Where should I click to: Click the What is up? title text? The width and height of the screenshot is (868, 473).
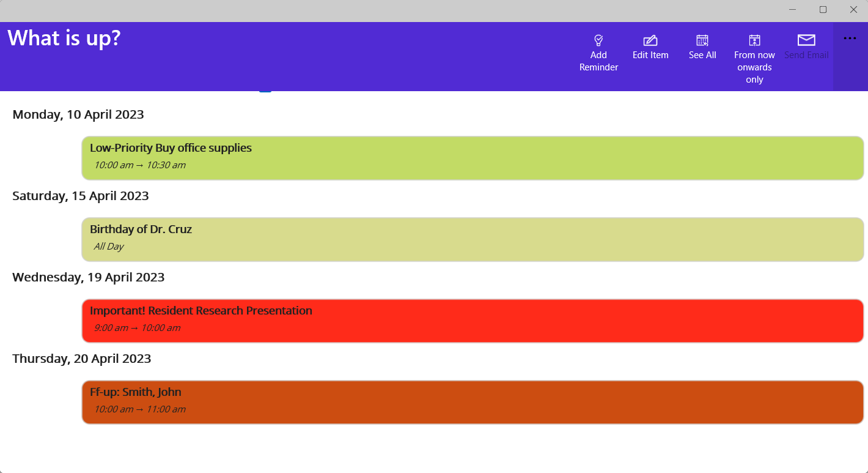(64, 37)
